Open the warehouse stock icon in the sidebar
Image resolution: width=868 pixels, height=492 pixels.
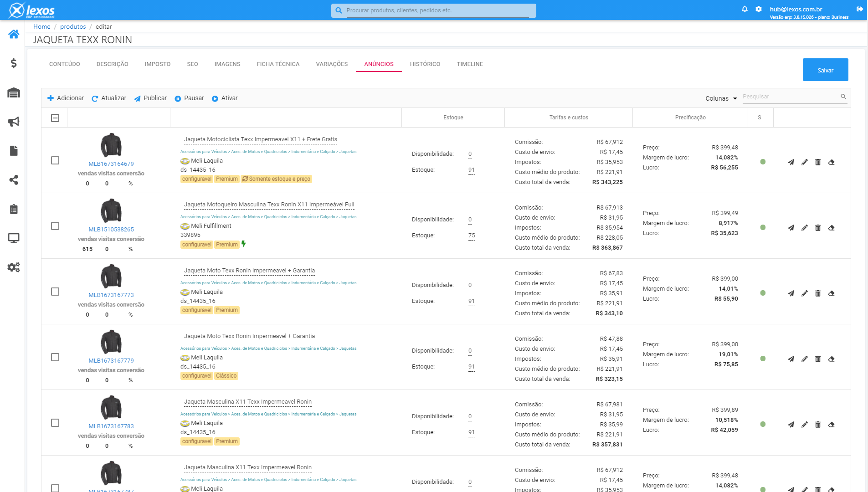point(14,93)
